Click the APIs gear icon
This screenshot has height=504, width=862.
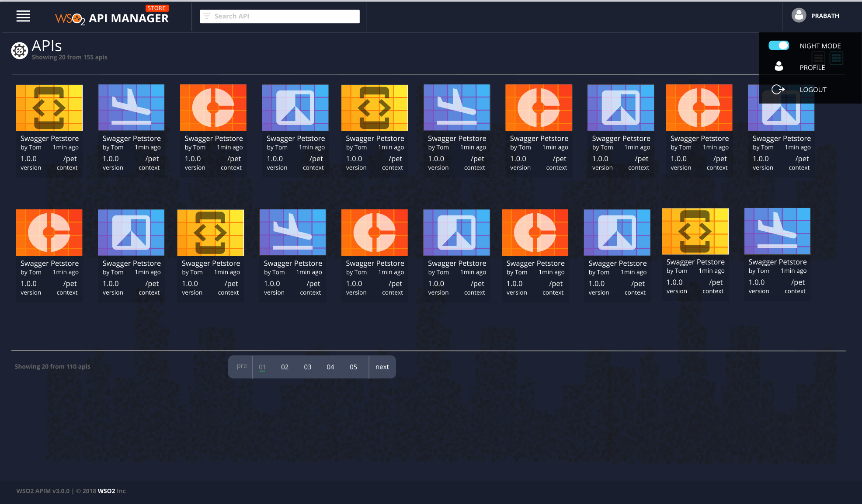coord(19,51)
